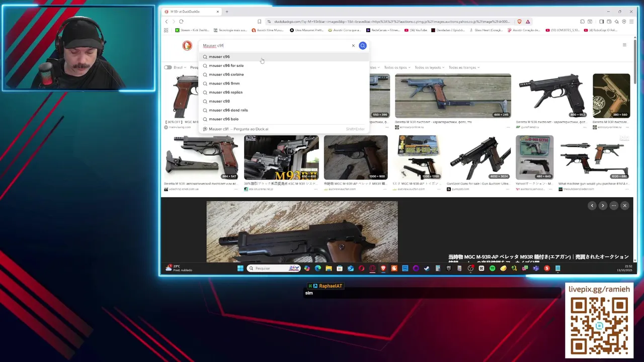
Task: Choose suggestion mauser c96 bolo
Action: click(x=284, y=119)
